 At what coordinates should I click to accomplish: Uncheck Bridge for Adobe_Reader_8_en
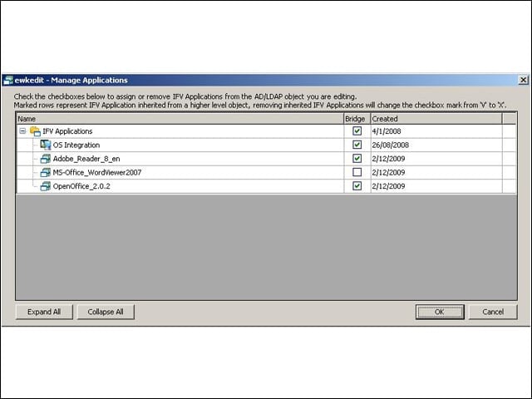(x=357, y=159)
